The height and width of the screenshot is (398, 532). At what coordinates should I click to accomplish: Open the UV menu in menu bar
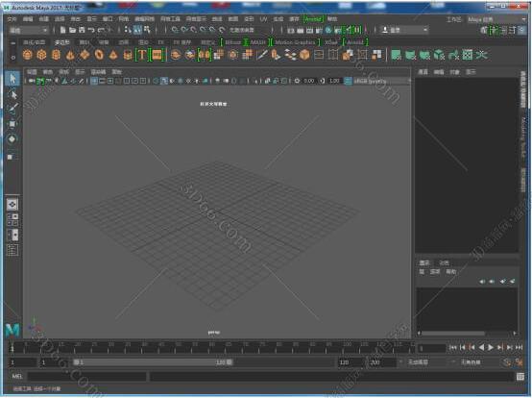click(x=264, y=19)
